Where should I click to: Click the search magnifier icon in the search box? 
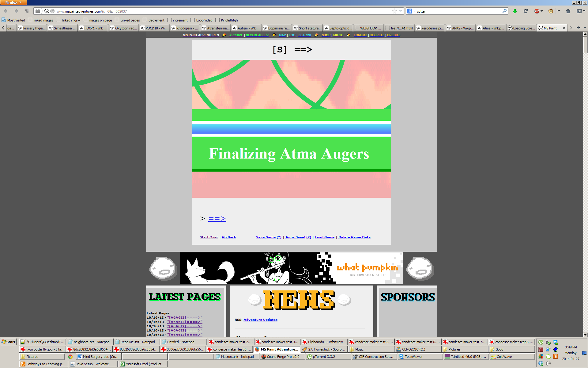pos(504,11)
